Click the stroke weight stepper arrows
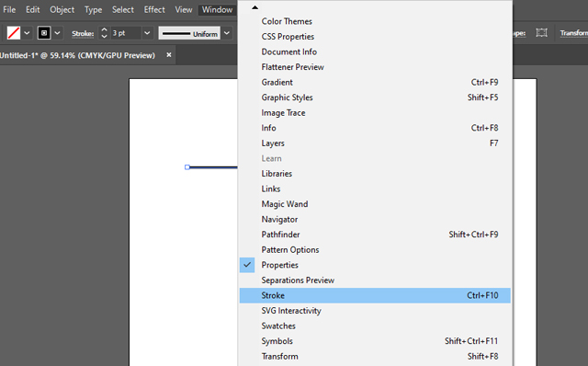The image size is (588, 366). (x=104, y=33)
